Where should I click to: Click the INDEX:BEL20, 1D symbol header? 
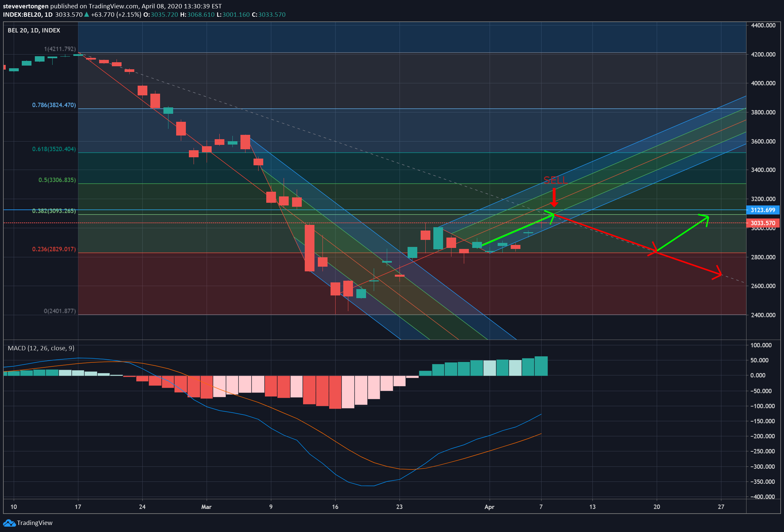point(28,14)
